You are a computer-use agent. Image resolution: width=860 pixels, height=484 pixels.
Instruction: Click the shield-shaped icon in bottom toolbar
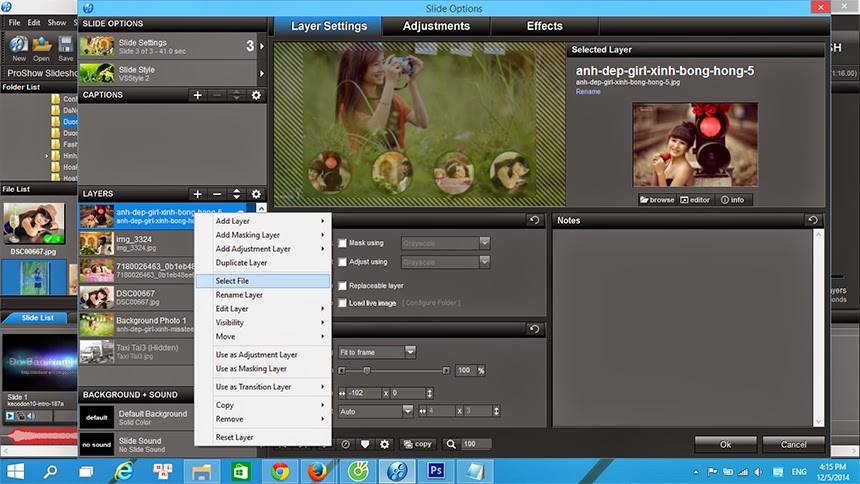365,444
